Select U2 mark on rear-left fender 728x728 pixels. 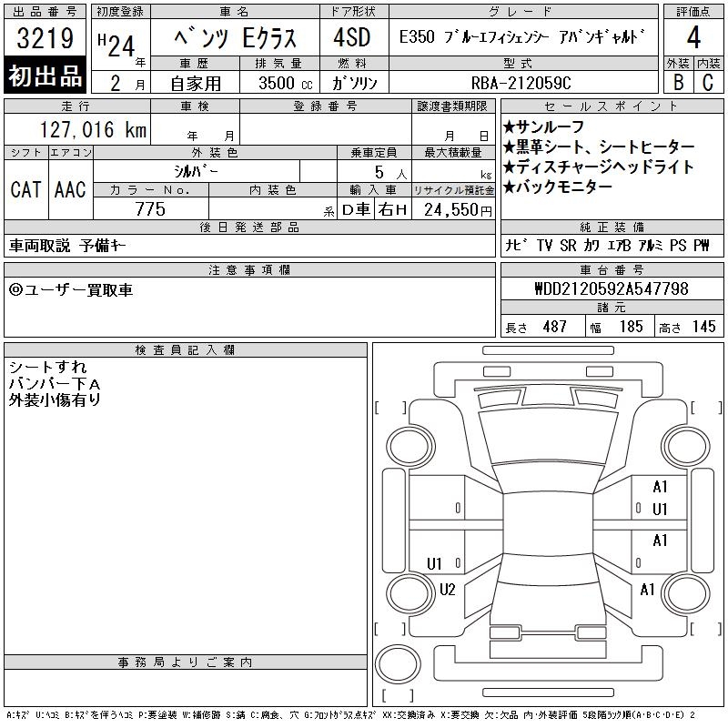coord(447,590)
